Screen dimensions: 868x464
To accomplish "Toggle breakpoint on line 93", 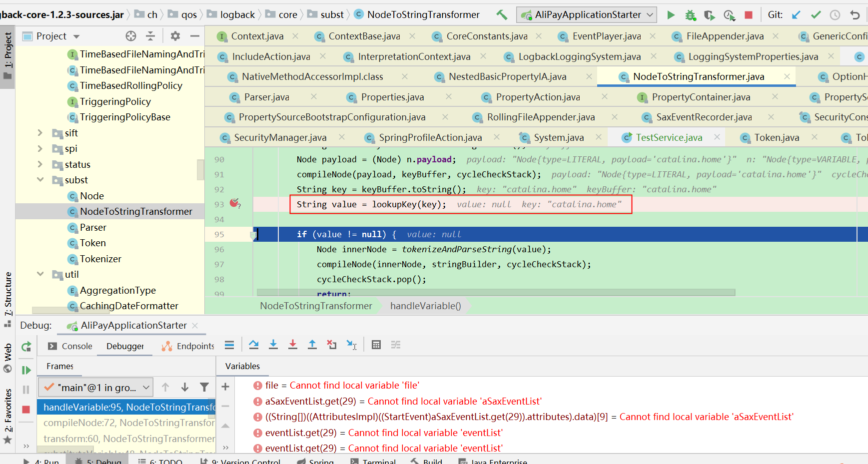I will 234,203.
